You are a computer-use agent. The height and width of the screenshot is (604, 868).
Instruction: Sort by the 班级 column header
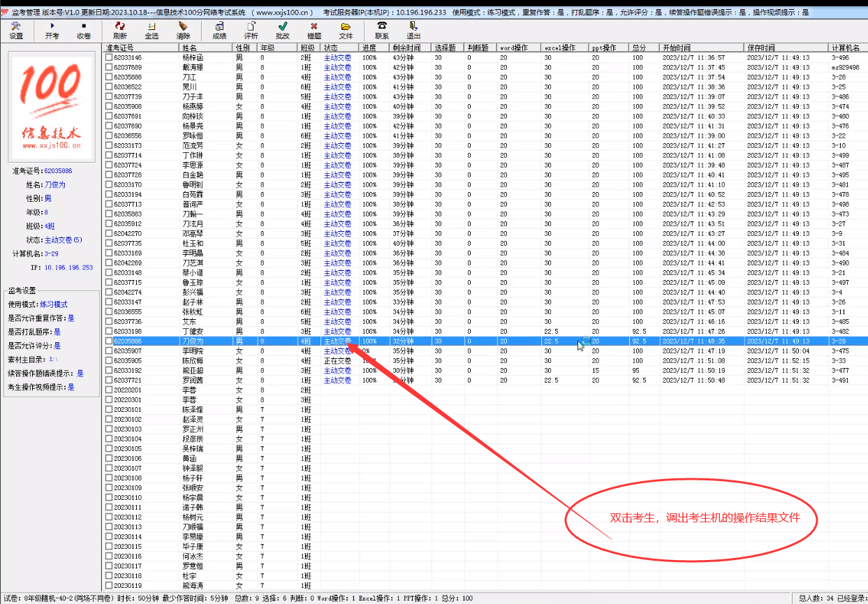(x=309, y=47)
